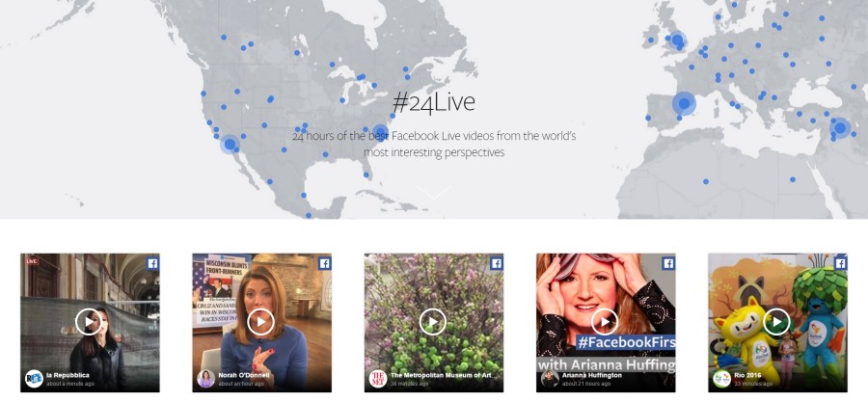Play the la Repubblica live video
Viewport: 868px width, 402px height.
[x=89, y=321]
